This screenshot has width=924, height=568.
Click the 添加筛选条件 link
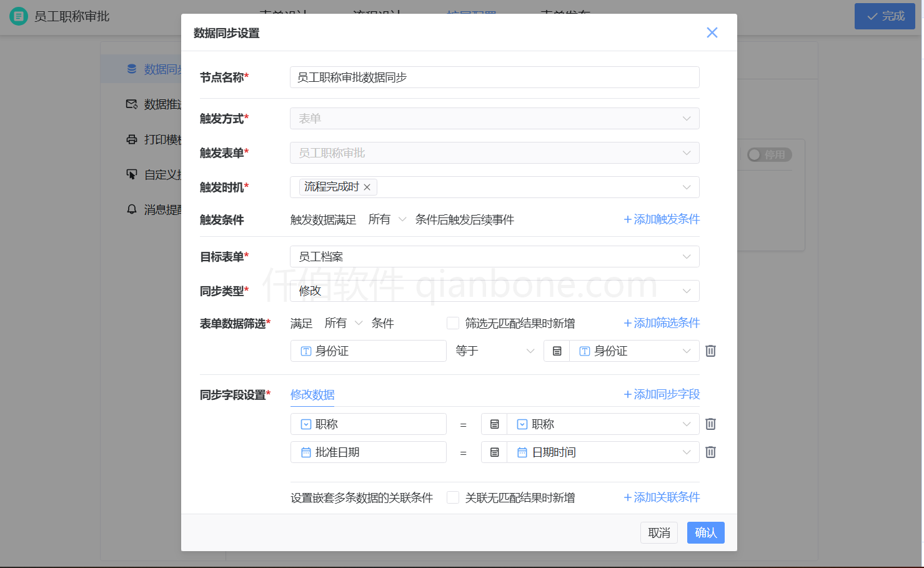click(x=661, y=323)
